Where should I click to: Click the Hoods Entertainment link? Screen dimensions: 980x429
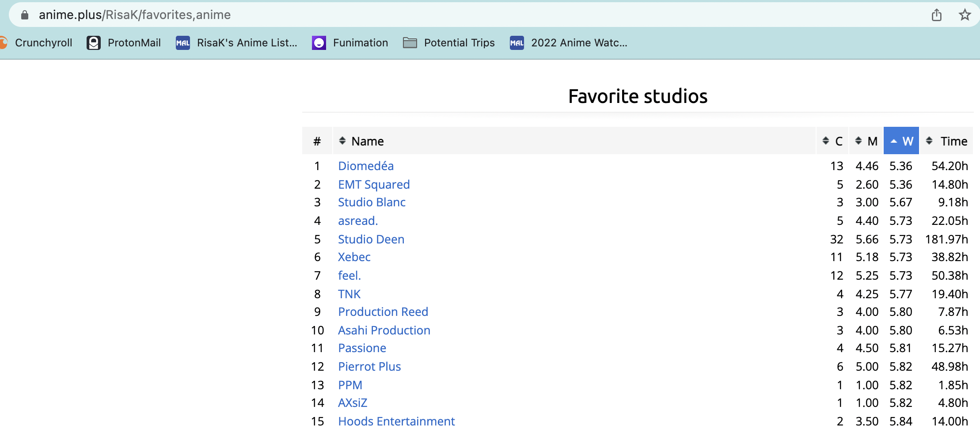[x=396, y=421]
